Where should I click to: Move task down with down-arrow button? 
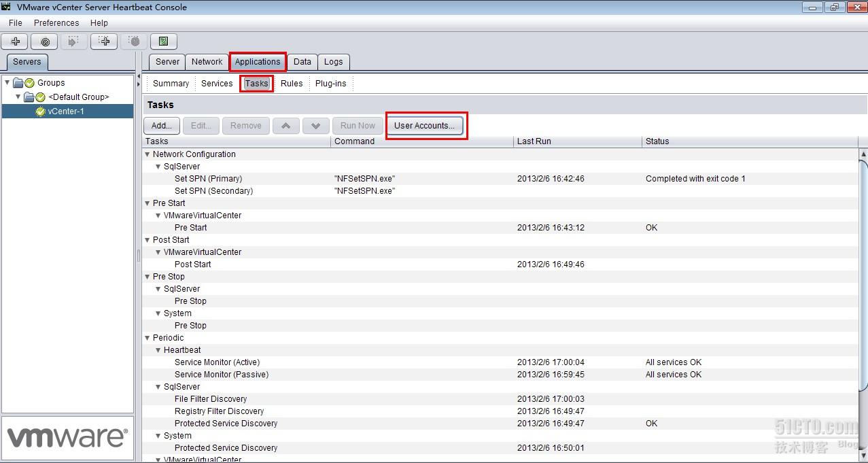(x=316, y=126)
